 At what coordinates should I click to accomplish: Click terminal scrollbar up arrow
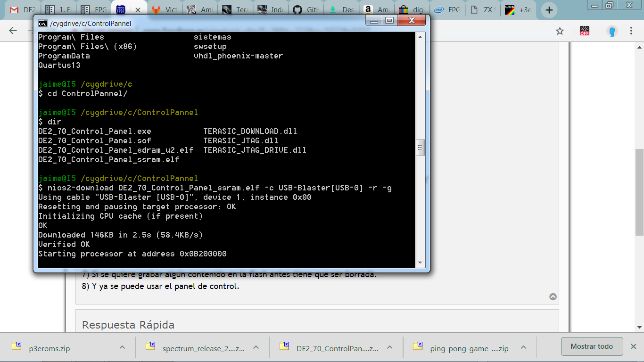coord(420,37)
